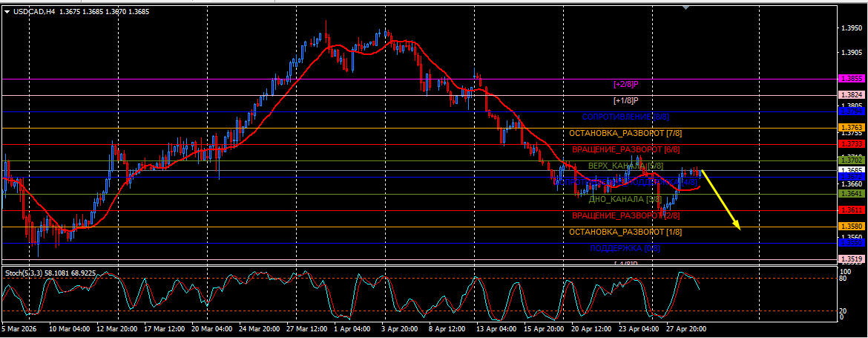Click the 8 Apr 12:00 time label
The width and height of the screenshot is (868, 338).
point(448,328)
